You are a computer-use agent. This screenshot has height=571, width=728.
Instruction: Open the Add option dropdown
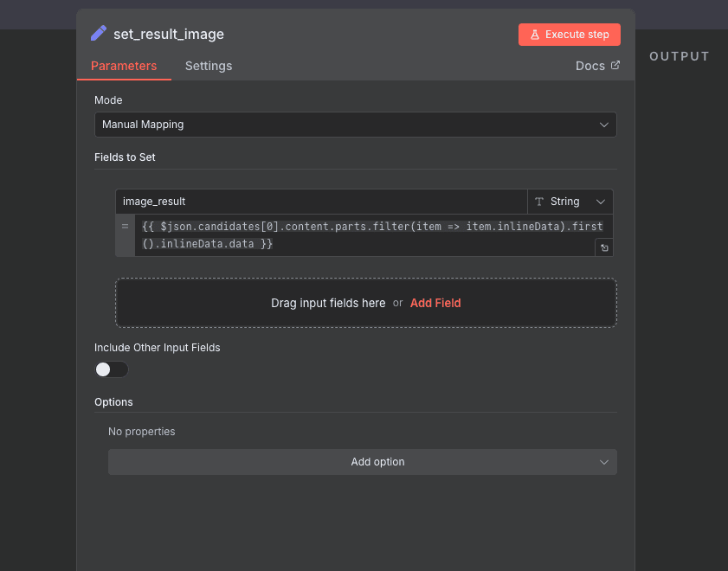pyautogui.click(x=362, y=462)
